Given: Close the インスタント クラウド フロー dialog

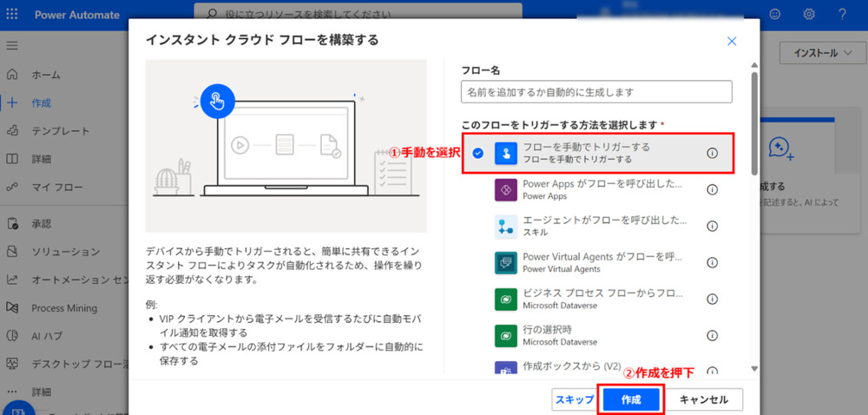Looking at the screenshot, I should [x=732, y=41].
